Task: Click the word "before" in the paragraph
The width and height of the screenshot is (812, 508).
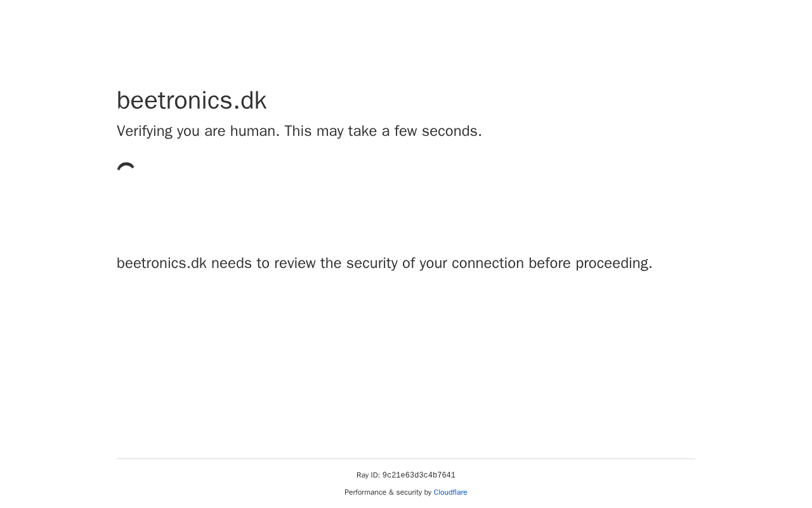Action: coord(549,264)
